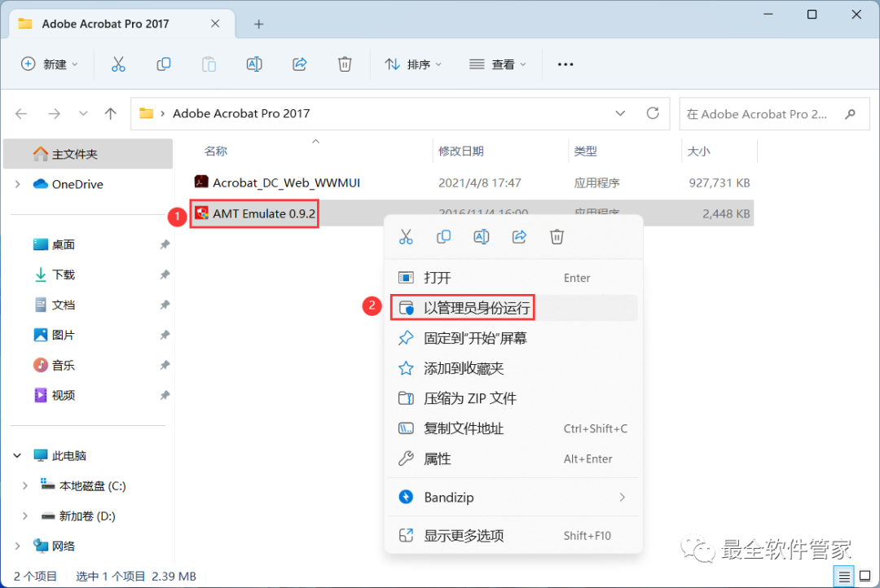Click the Cut icon in the context menu
This screenshot has width=880, height=588.
click(406, 237)
